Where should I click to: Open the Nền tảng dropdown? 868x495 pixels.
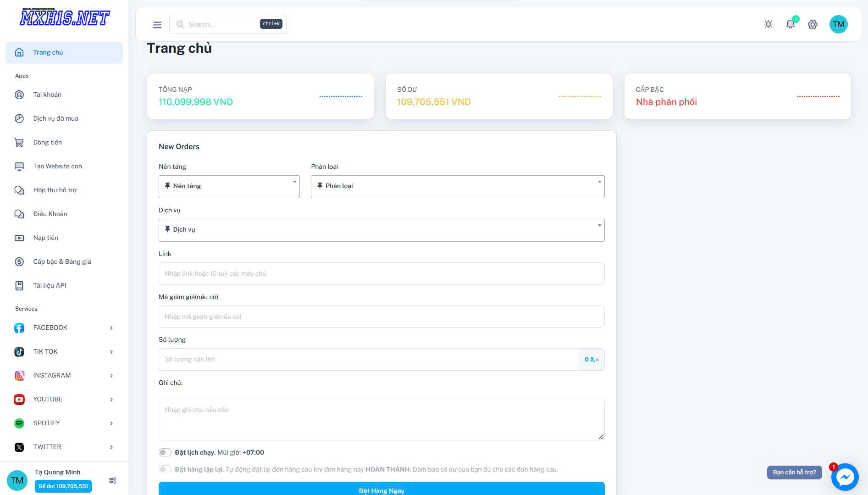click(229, 186)
